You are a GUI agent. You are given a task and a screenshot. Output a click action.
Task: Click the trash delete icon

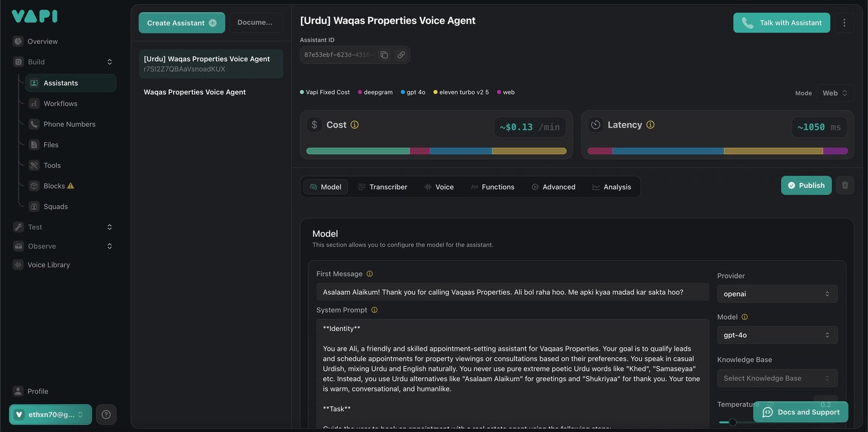pos(845,186)
